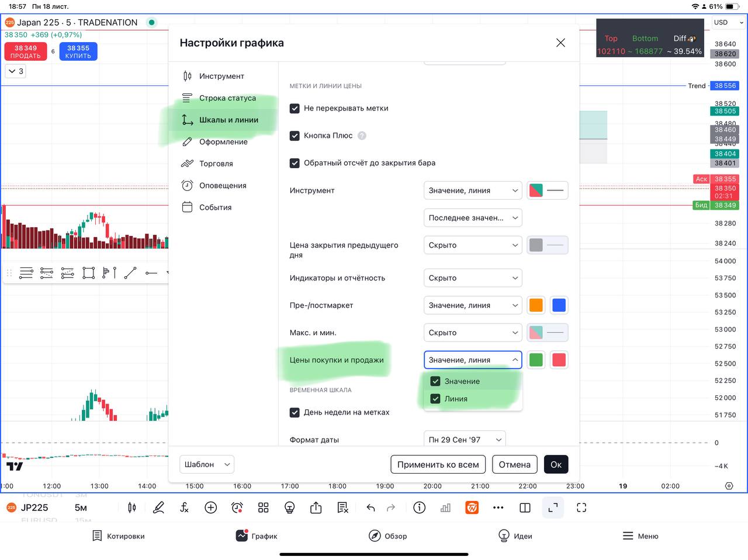Viewport: 748px width, 560px height.
Task: Open the 'Шаблон' template dropdown
Action: [x=207, y=465]
